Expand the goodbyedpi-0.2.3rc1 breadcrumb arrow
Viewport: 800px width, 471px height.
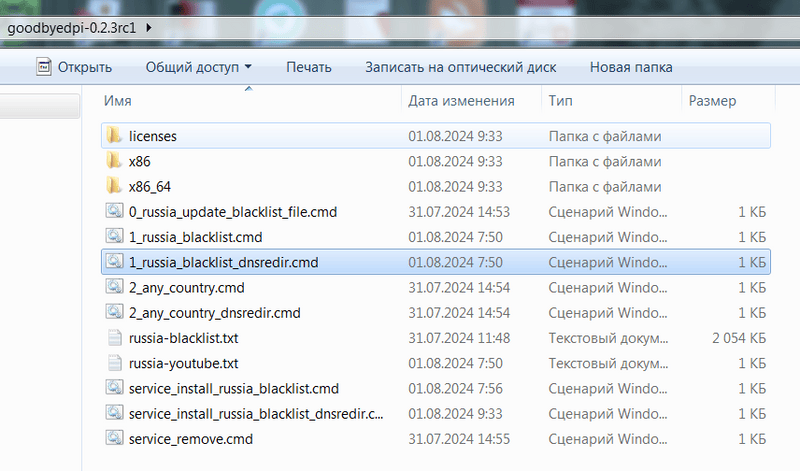pyautogui.click(x=148, y=28)
